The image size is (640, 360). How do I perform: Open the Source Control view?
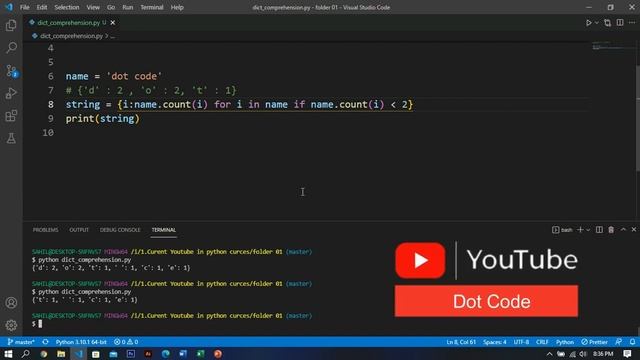(x=11, y=71)
